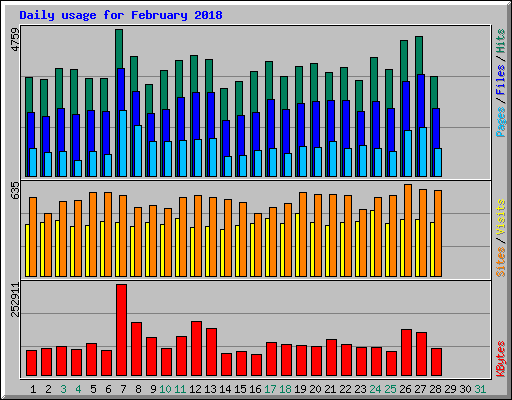Click the red KBytes bar for day 12
Screen dimensions: 512x400
197,349
